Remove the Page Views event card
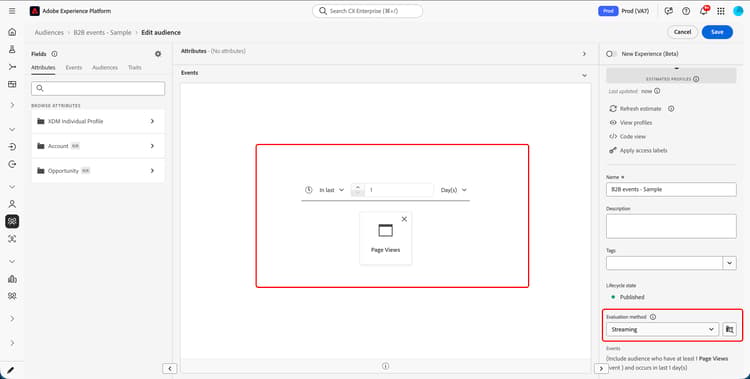Image resolution: width=750 pixels, height=379 pixels. 404,219
